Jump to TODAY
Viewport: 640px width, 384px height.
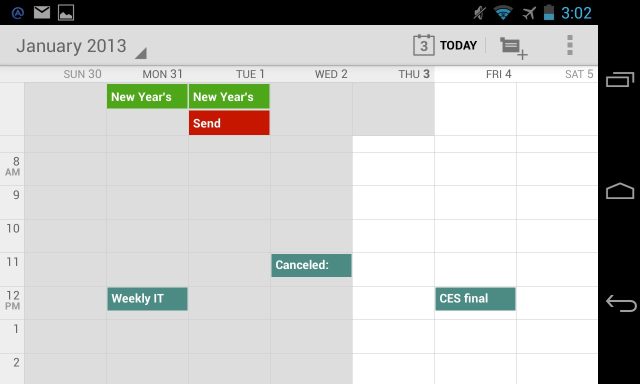pyautogui.click(x=458, y=45)
